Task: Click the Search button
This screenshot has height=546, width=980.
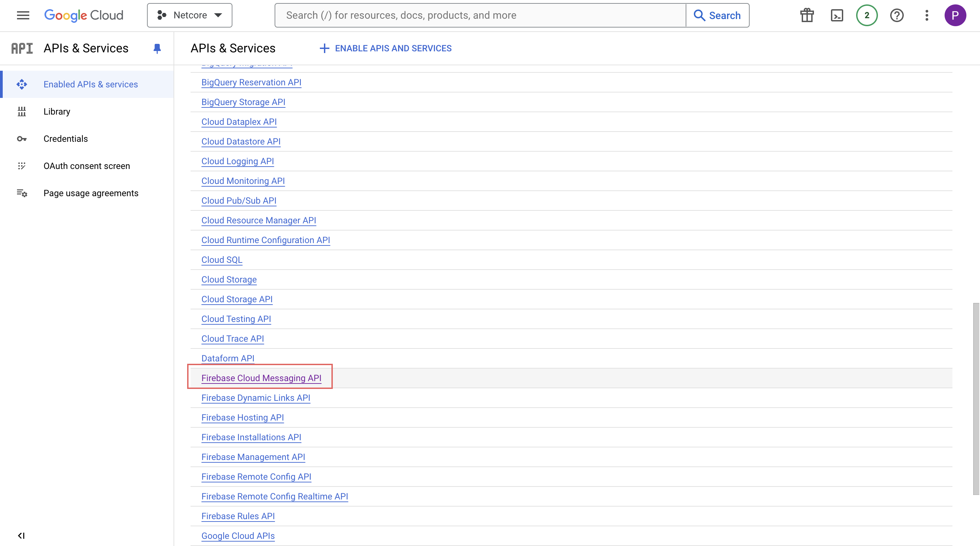Action: coord(718,15)
